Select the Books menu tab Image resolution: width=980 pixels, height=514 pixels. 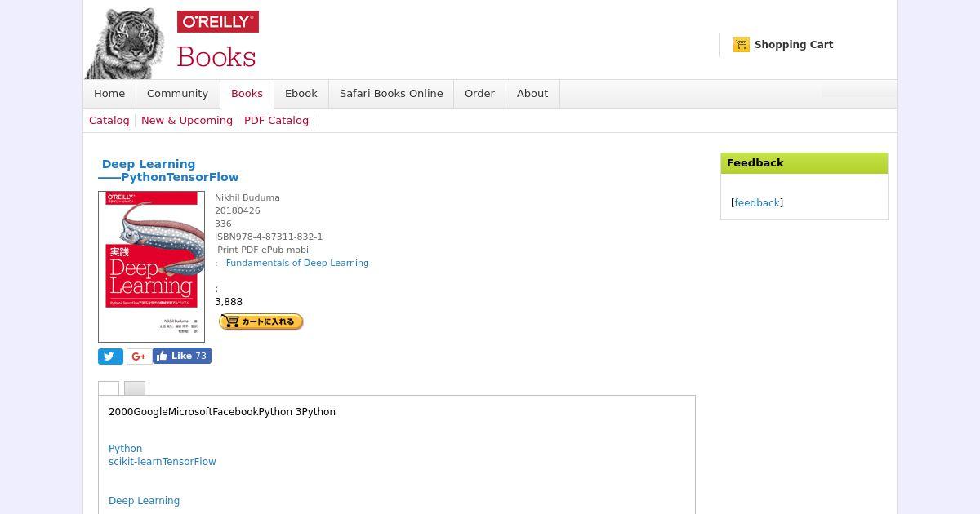[247, 94]
